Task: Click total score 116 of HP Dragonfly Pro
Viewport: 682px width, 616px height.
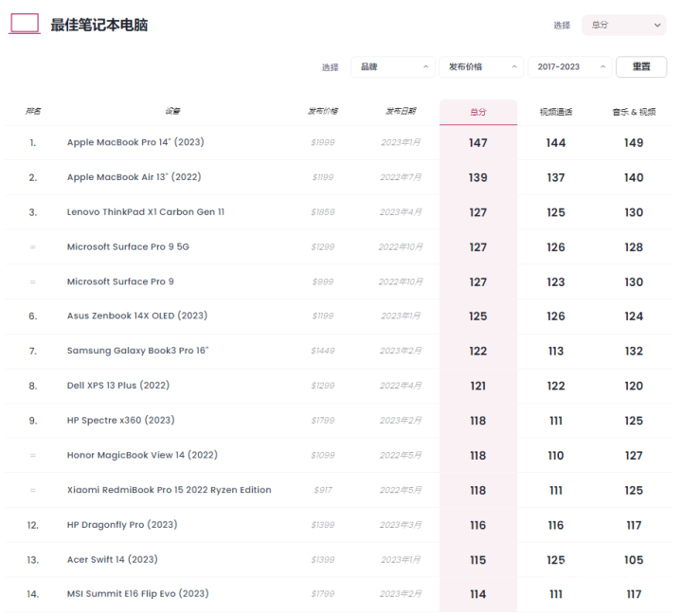Action: click(478, 525)
